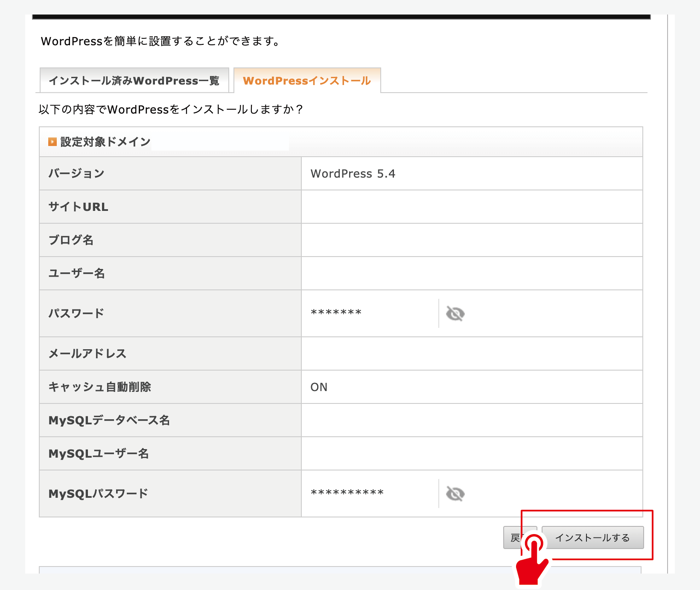This screenshot has height=590, width=700.
Task: Select the WordPressインストール tab
Action: pyautogui.click(x=307, y=81)
